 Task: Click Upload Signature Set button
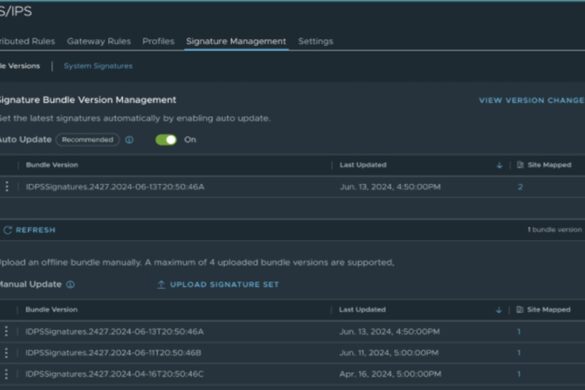pos(218,284)
